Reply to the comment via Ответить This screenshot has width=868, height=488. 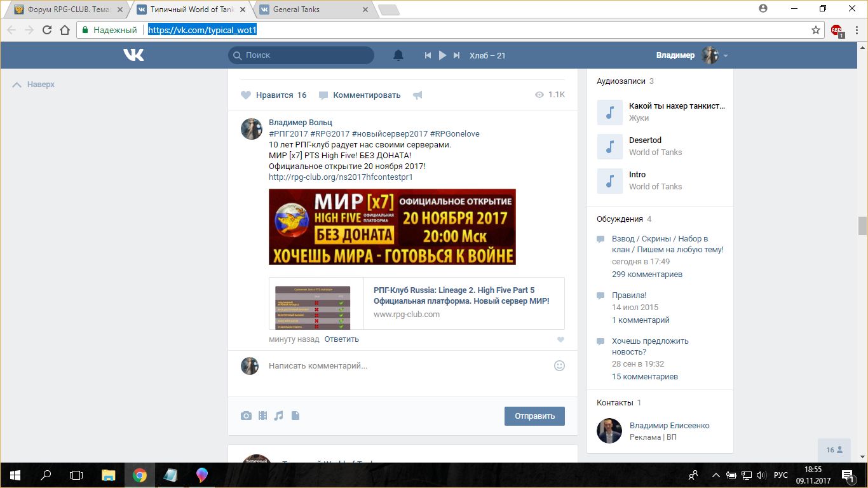[342, 339]
